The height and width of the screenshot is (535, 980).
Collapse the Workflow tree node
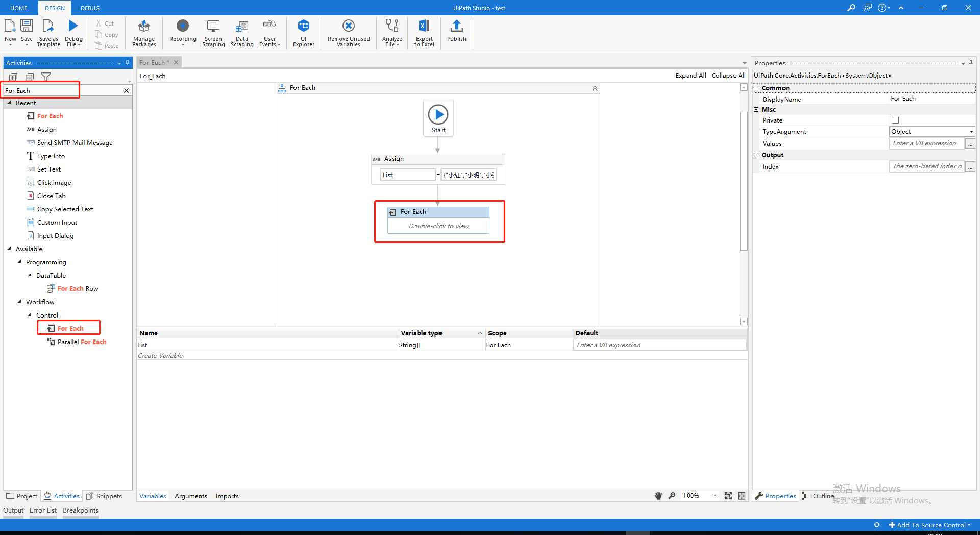coord(19,302)
